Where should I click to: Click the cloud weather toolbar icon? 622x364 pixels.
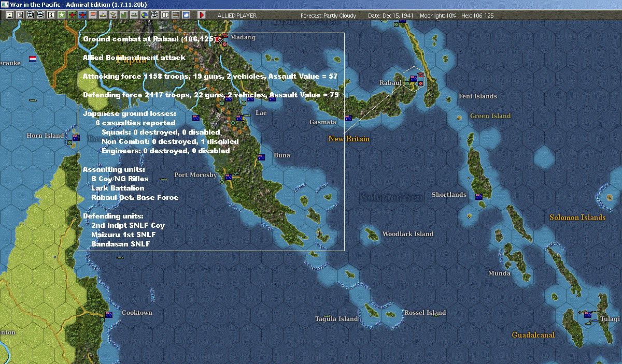pos(186,15)
